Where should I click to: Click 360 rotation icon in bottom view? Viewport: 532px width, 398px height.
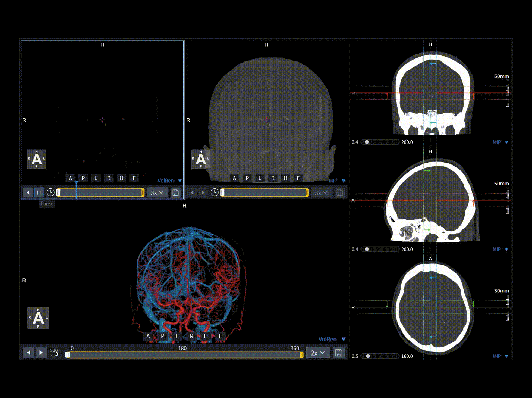pos(54,352)
